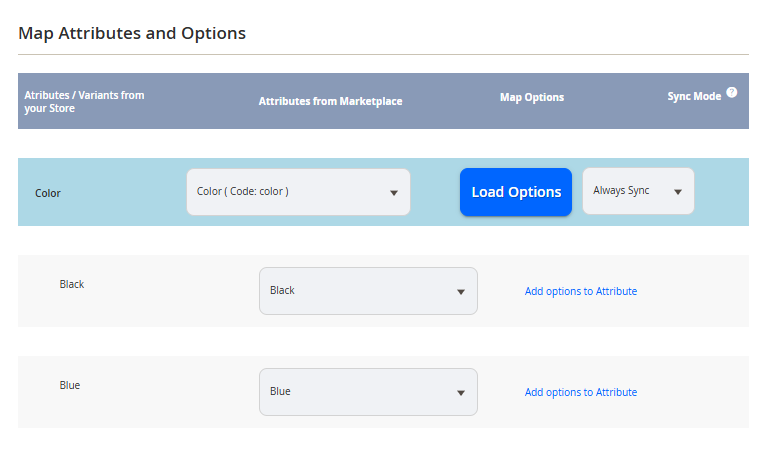Click the Map Options column header
Viewport: 769px width, 459px height.
click(532, 97)
